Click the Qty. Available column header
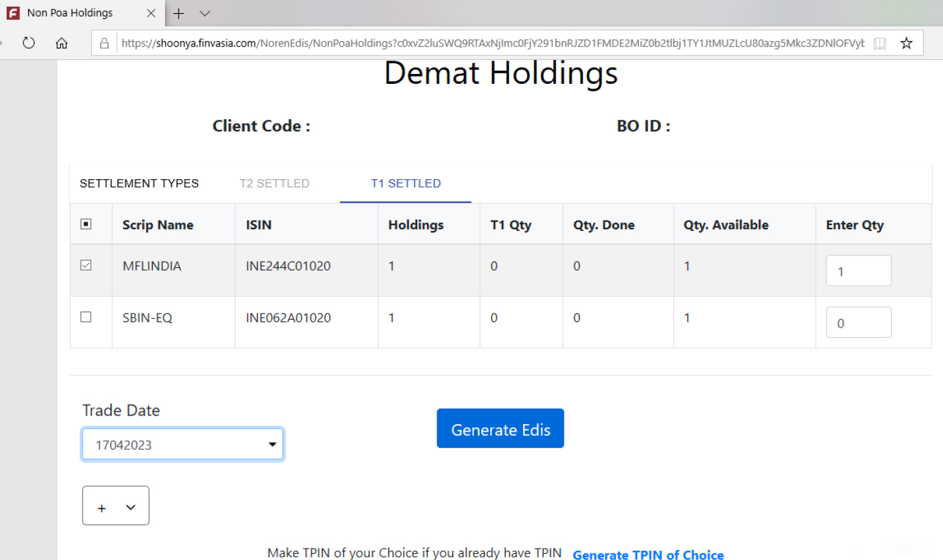 tap(726, 225)
